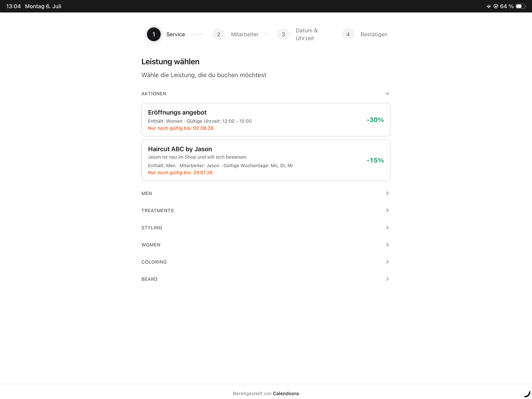Click the -15% discount badge
Screen dimensions: 532x399
[375, 160]
